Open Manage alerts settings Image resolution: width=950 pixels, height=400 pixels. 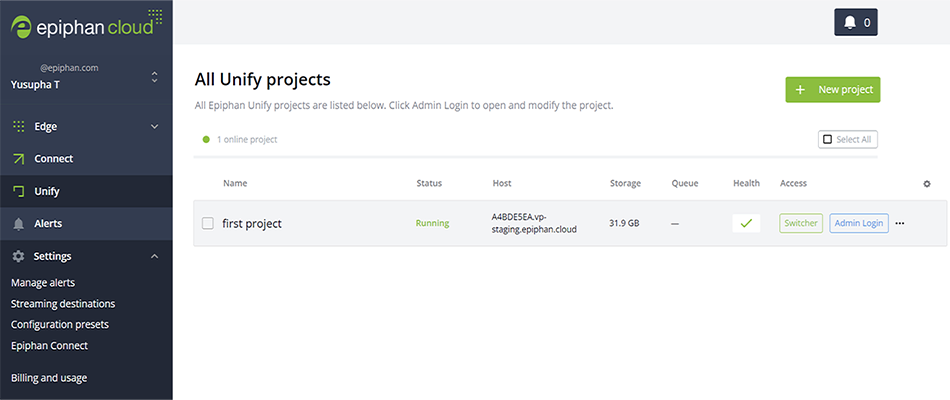[43, 282]
